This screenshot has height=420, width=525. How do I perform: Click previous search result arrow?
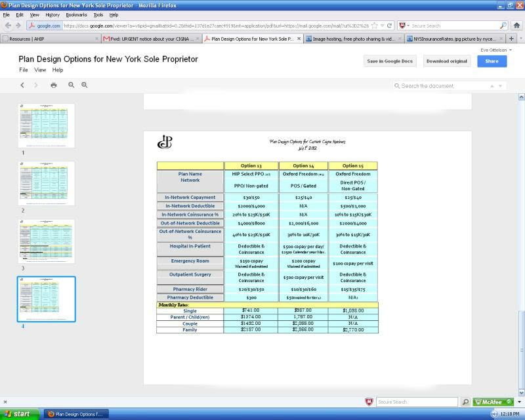click(x=492, y=86)
